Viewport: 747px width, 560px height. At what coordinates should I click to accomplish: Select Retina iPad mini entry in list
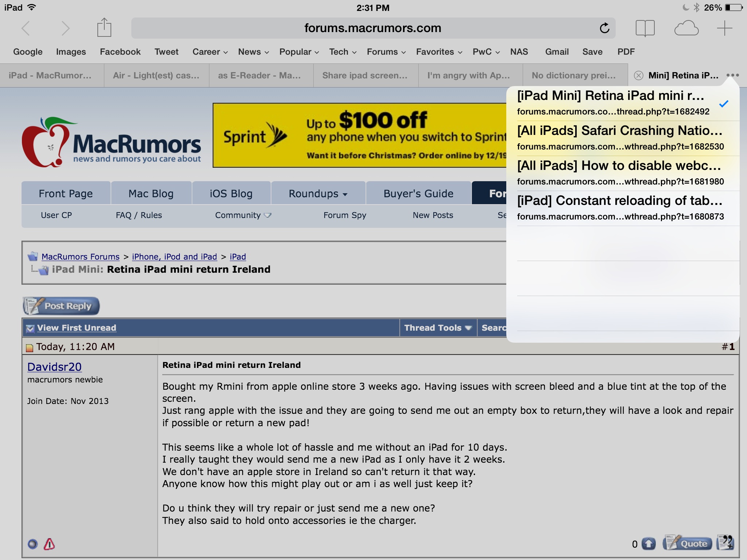click(x=623, y=104)
